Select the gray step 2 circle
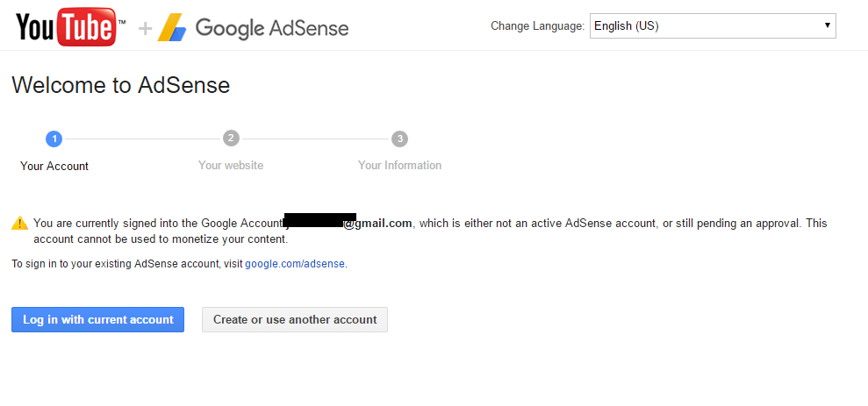 (x=231, y=139)
